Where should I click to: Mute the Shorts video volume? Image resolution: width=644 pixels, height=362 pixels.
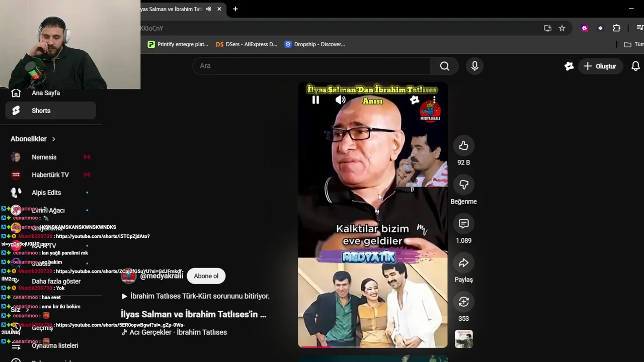pos(341,100)
